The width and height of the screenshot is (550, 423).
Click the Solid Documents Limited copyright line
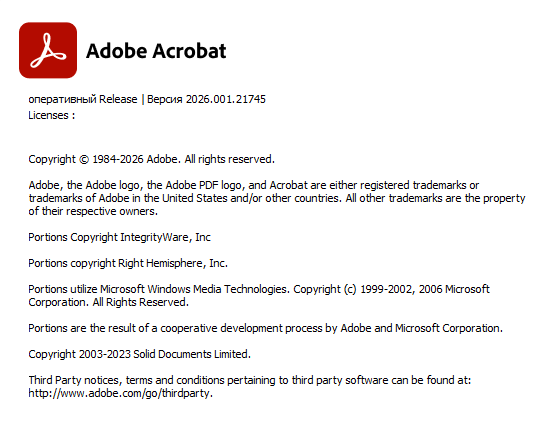click(140, 354)
